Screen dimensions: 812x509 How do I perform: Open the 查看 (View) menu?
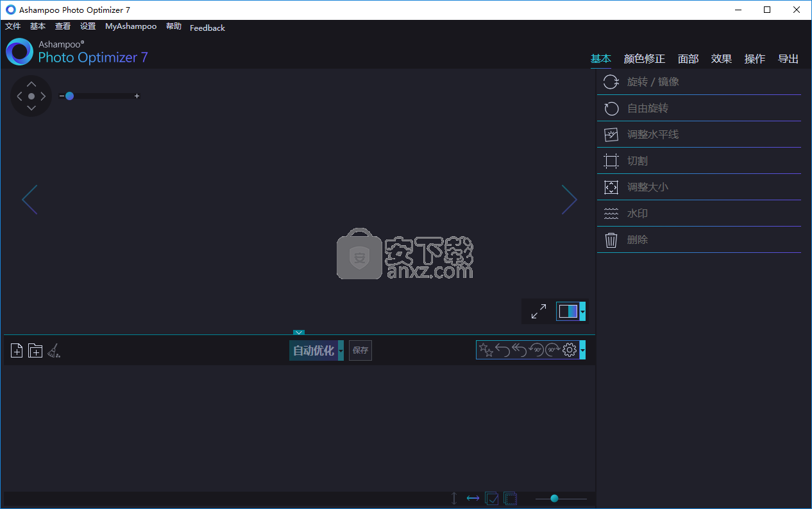tap(63, 26)
